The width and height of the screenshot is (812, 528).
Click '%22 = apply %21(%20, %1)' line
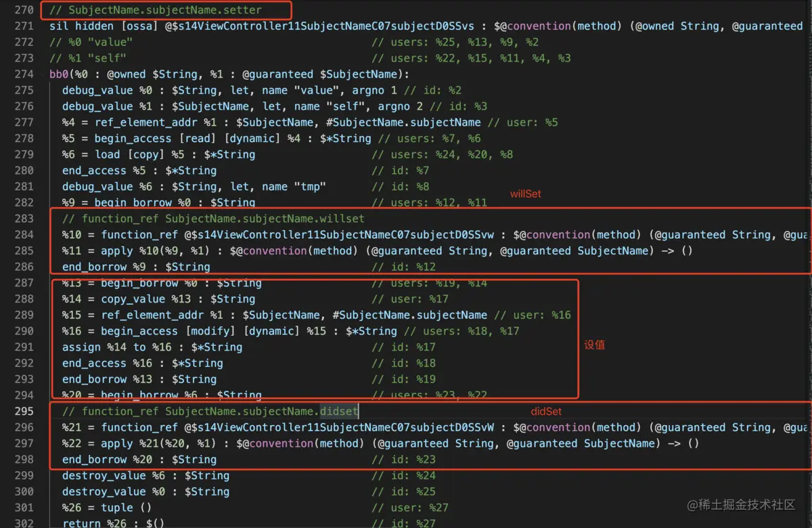[381, 444]
